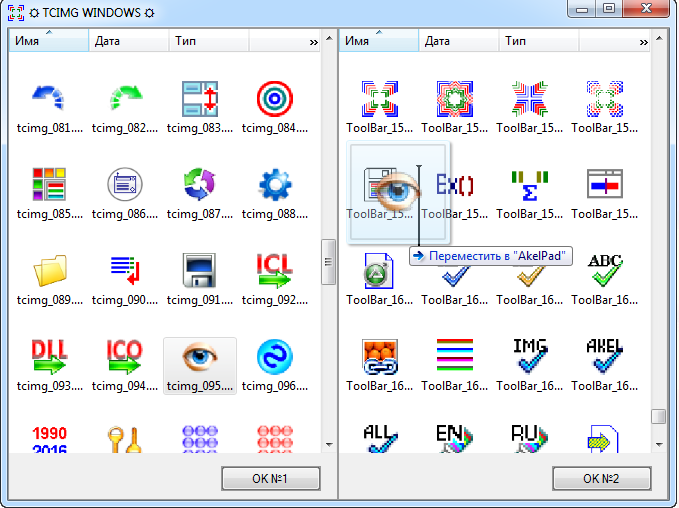Sort left panel by Тип column
Screen dimensions: 679x508
tap(209, 41)
